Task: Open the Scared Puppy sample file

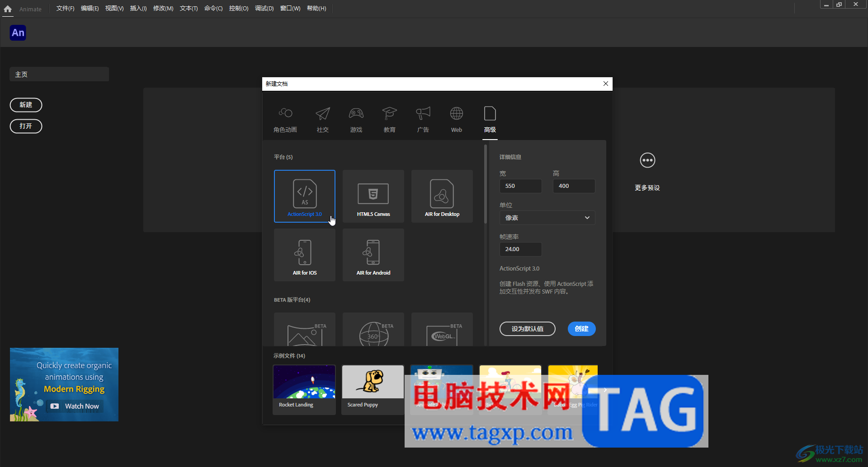Action: coord(373,389)
